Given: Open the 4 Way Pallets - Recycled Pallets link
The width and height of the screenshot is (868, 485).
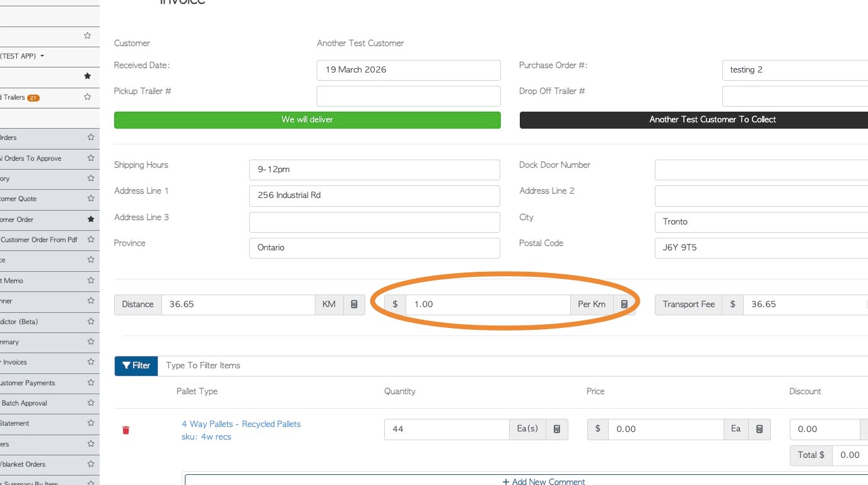Looking at the screenshot, I should coord(241,424).
